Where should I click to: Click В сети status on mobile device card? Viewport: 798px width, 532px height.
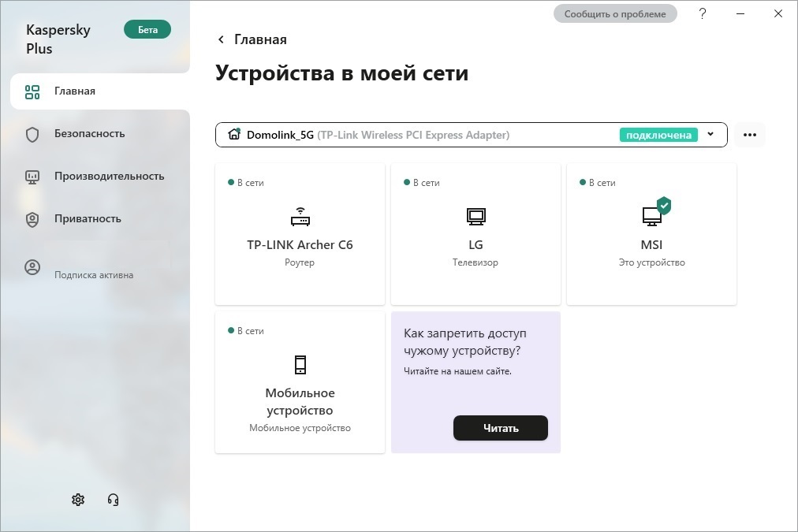(x=246, y=330)
